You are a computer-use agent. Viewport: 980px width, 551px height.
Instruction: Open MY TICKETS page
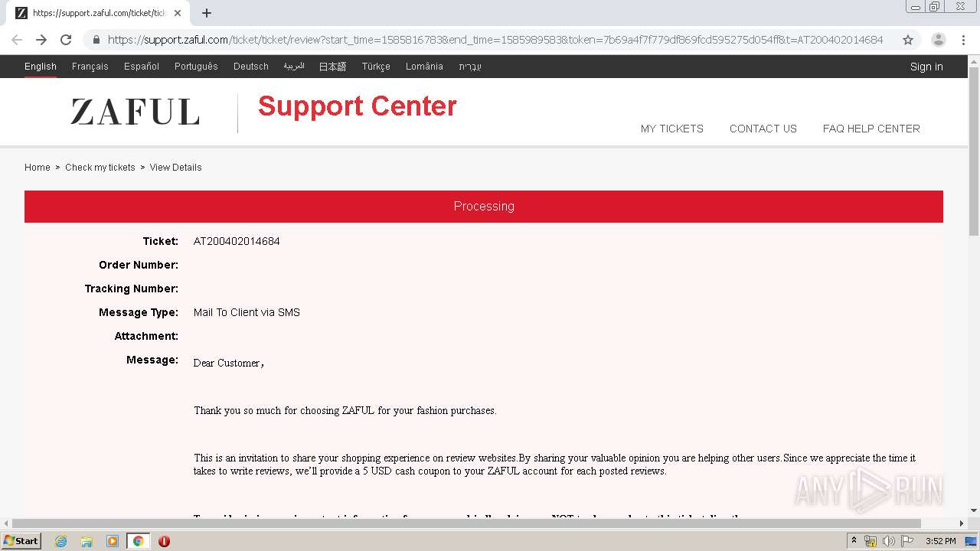(672, 129)
